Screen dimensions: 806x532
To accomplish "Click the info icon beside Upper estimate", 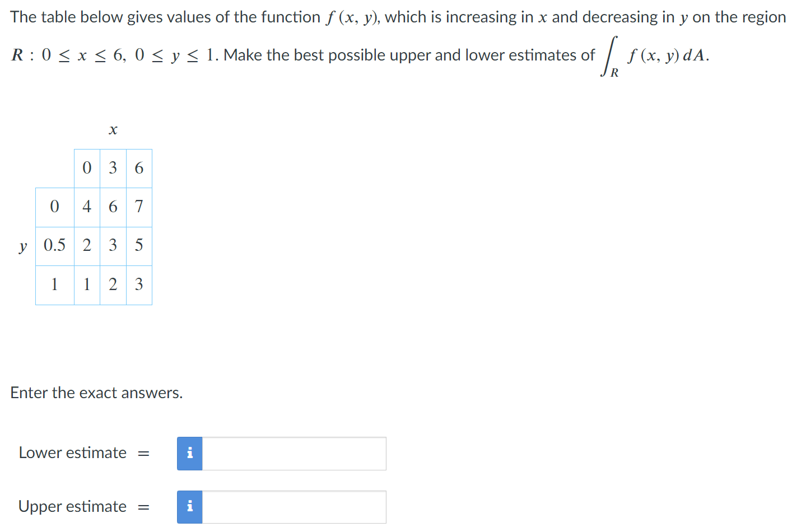I will point(189,507).
